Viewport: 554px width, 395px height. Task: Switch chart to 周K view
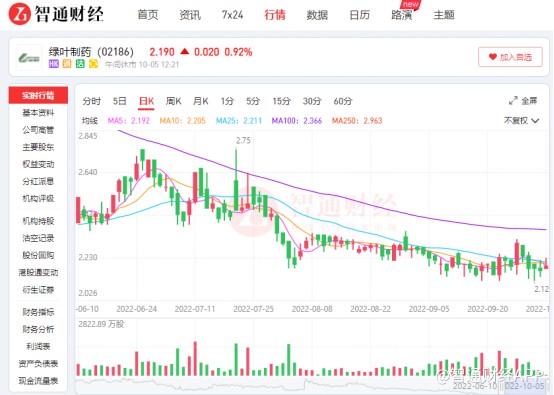pos(173,101)
